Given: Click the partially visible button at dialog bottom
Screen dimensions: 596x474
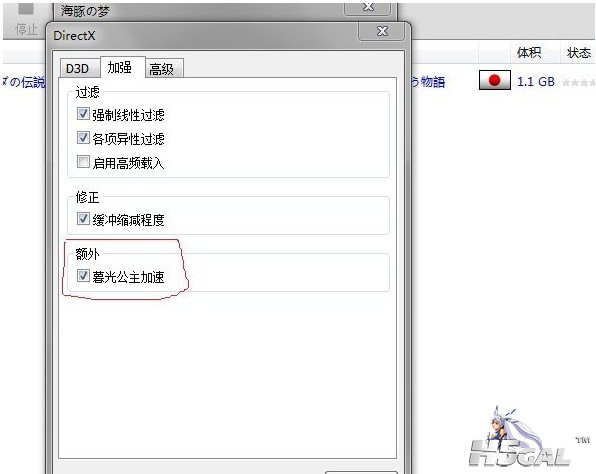Looking at the screenshot, I should click(361, 472).
